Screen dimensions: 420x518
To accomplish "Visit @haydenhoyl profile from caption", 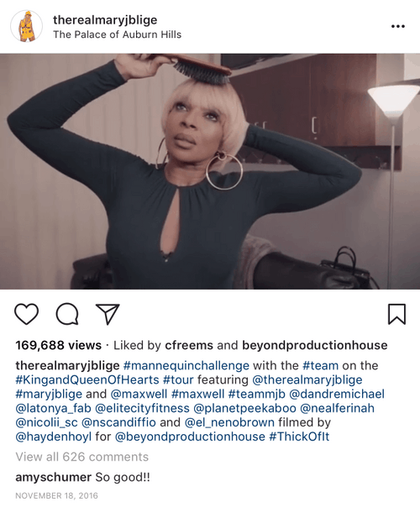I will coord(53,437).
